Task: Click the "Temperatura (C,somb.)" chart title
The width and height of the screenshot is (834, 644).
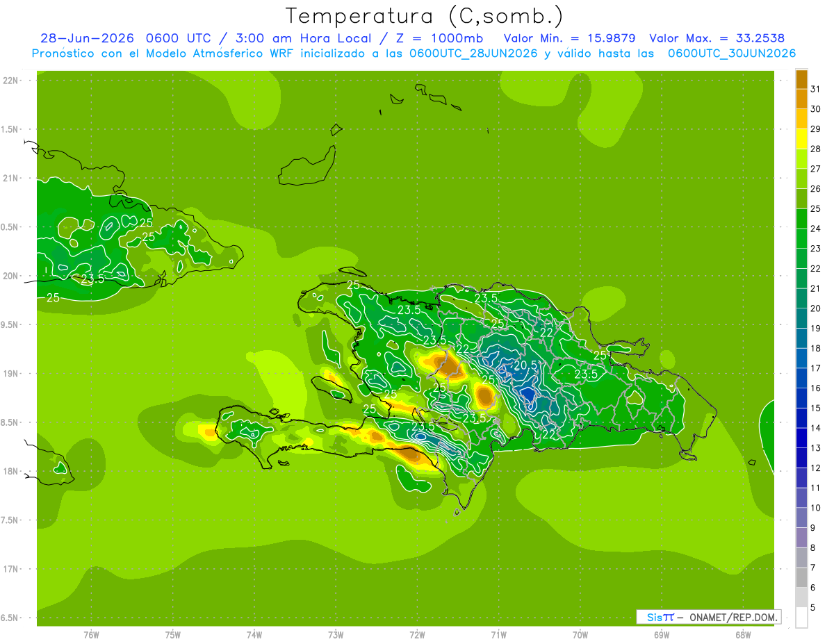Action: coord(425,16)
